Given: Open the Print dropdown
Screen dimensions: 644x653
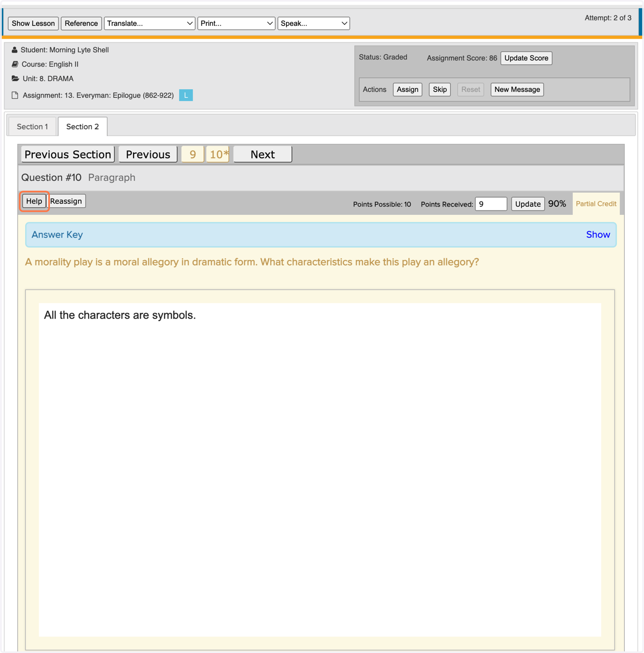Looking at the screenshot, I should (x=236, y=23).
